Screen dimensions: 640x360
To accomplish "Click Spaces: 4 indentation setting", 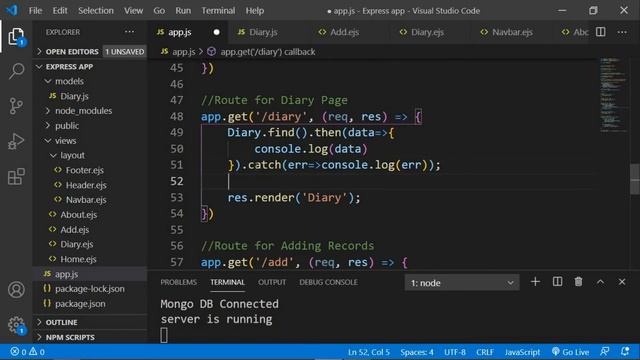I will pos(417,351).
